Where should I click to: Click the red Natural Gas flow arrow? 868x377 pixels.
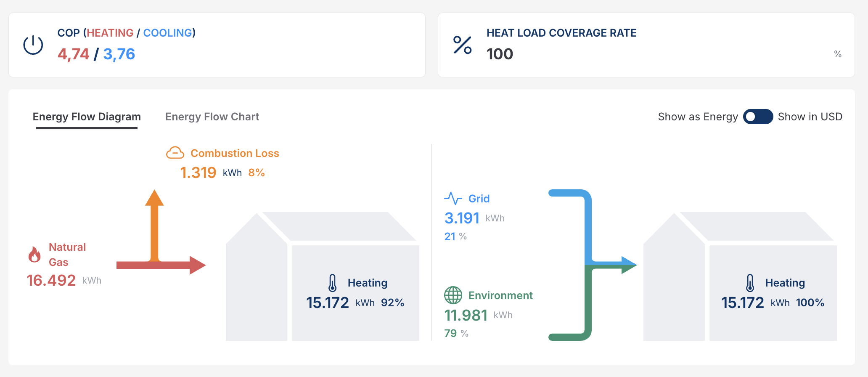[160, 265]
